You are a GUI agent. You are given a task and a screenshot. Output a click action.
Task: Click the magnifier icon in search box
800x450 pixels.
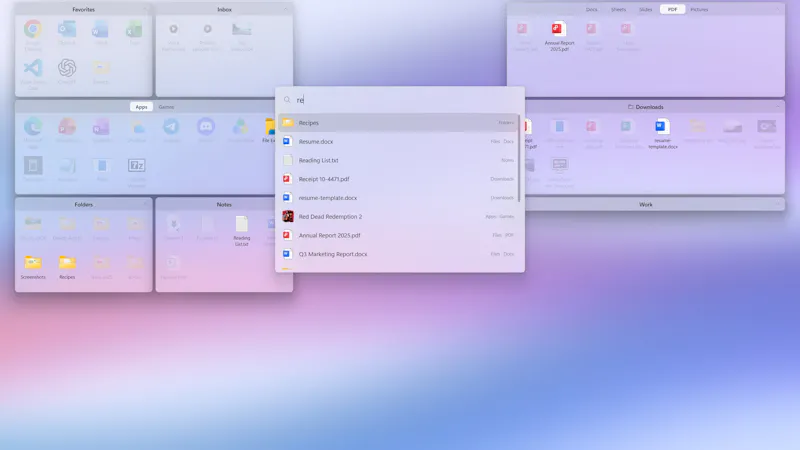pyautogui.click(x=287, y=100)
